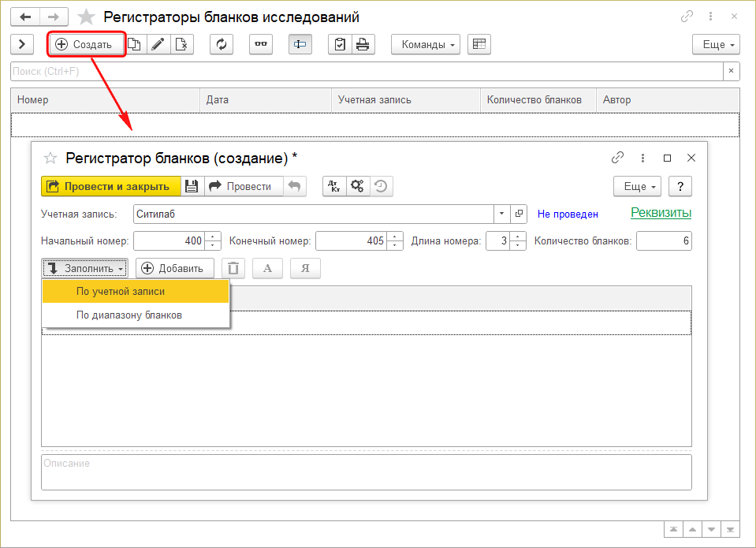Open the document form Еще menu
The height and width of the screenshot is (548, 756).
tap(638, 186)
